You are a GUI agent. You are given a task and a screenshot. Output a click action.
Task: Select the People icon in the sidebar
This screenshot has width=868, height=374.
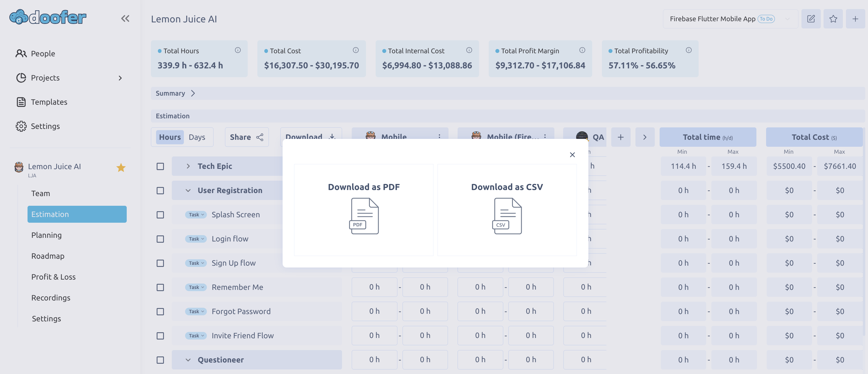pyautogui.click(x=21, y=53)
